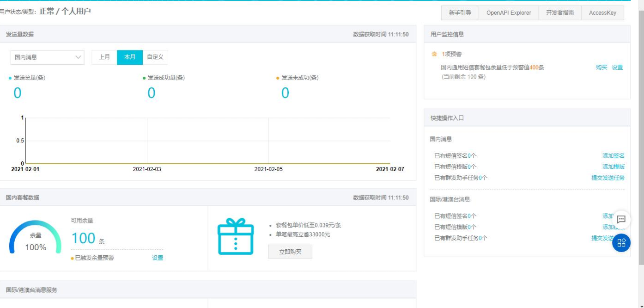This screenshot has width=644, height=308.
Task: Open the chat message floating icon
Action: (621, 220)
